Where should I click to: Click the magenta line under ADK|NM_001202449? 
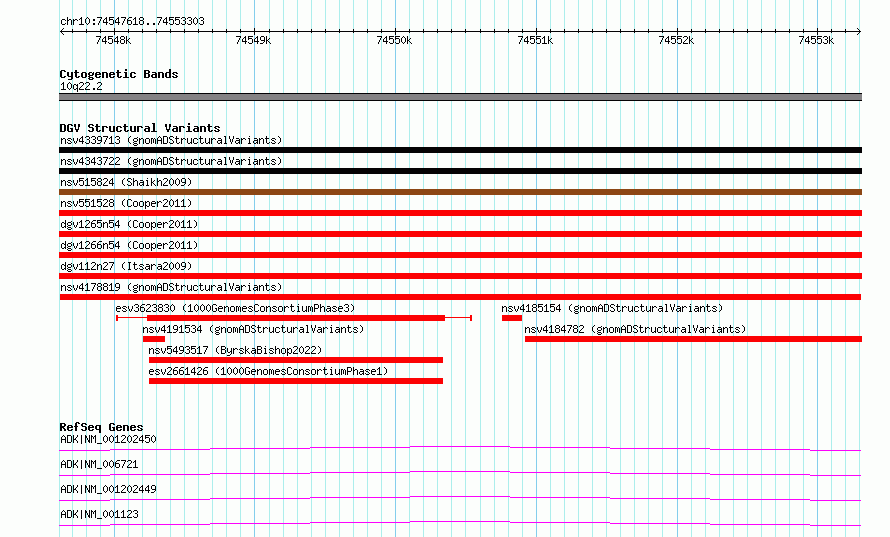(x=460, y=498)
